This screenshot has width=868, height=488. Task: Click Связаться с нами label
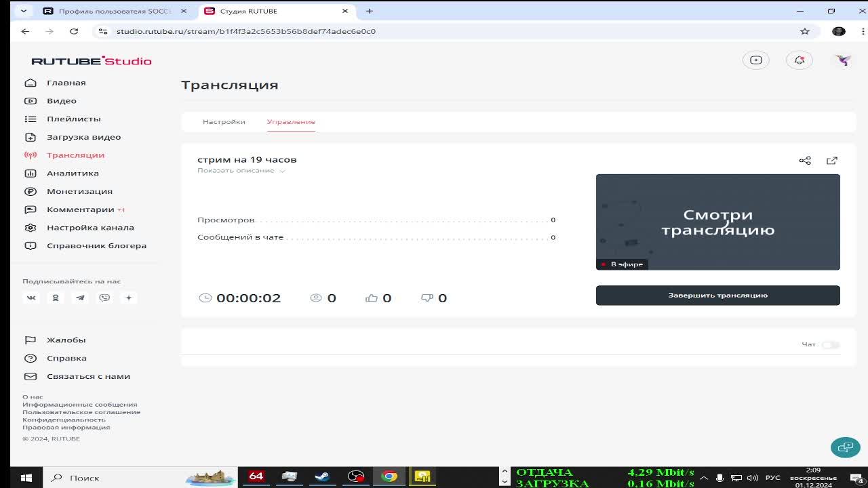point(88,376)
